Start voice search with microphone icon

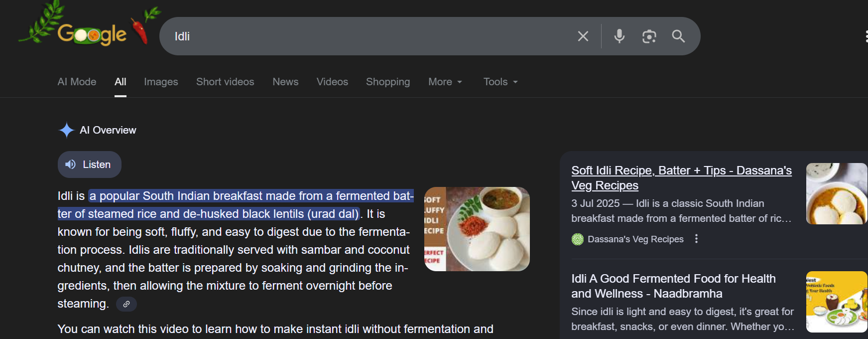[x=619, y=36]
